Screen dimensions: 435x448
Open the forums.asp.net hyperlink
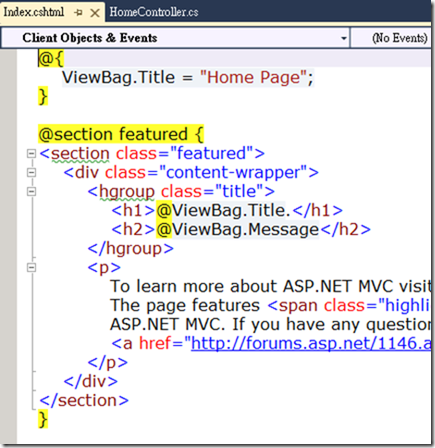point(311,343)
